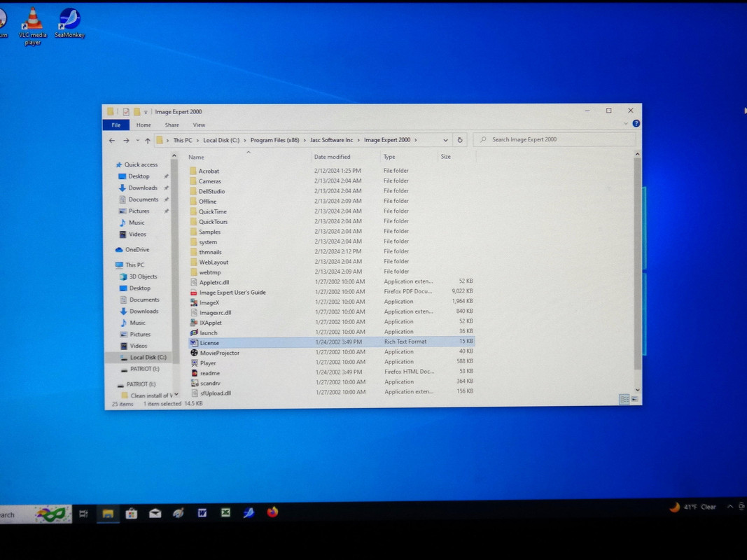This screenshot has height=560, width=747.
Task: Go to Local Disk (C:) in address bar
Action: (221, 140)
